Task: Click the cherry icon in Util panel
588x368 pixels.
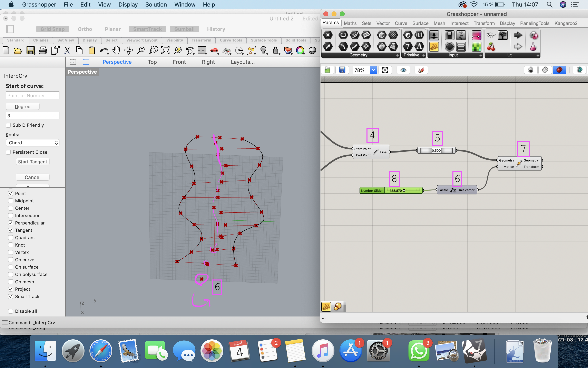Action: tap(491, 46)
